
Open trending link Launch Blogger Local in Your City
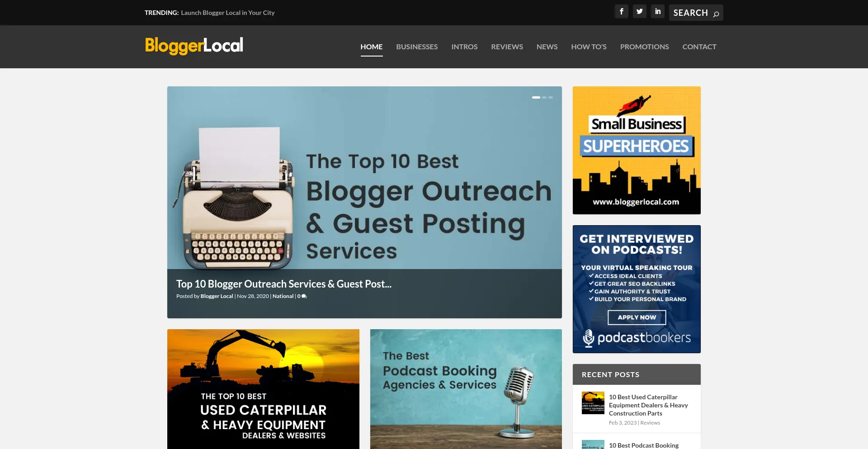coord(228,13)
